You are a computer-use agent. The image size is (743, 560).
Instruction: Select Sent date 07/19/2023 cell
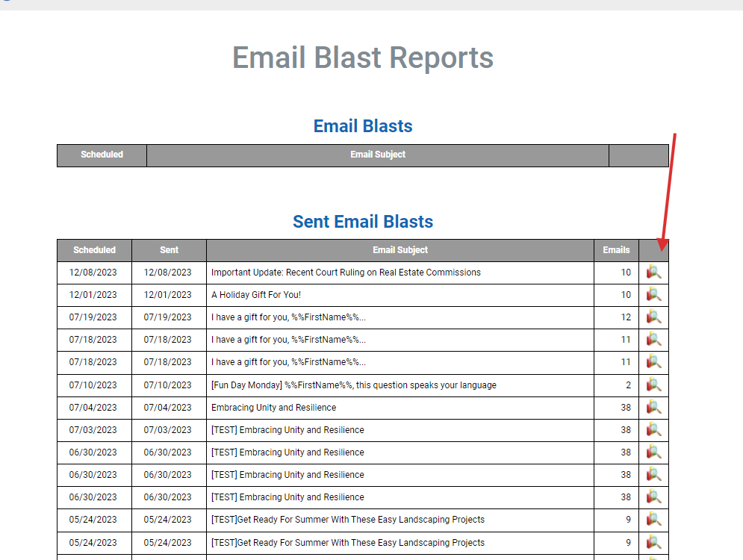point(168,317)
